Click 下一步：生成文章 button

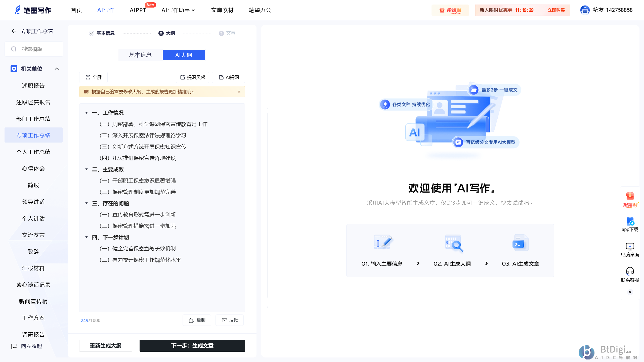point(192,346)
